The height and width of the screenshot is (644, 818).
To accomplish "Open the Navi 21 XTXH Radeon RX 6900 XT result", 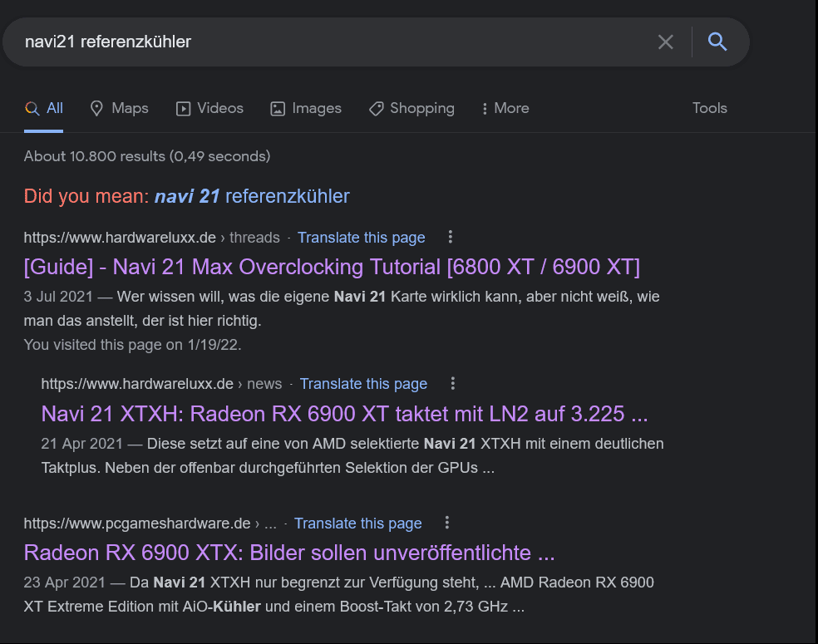I will coord(344,414).
